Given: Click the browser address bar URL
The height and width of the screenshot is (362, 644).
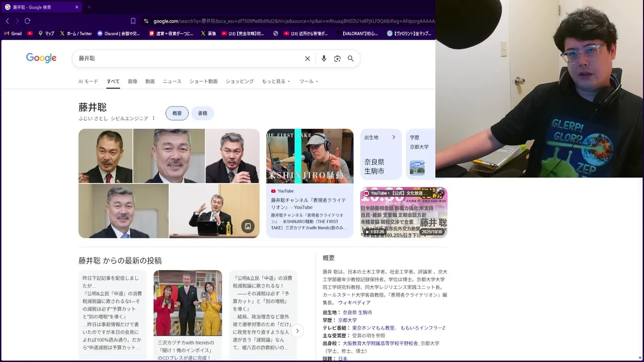Looking at the screenshot, I should 294,21.
